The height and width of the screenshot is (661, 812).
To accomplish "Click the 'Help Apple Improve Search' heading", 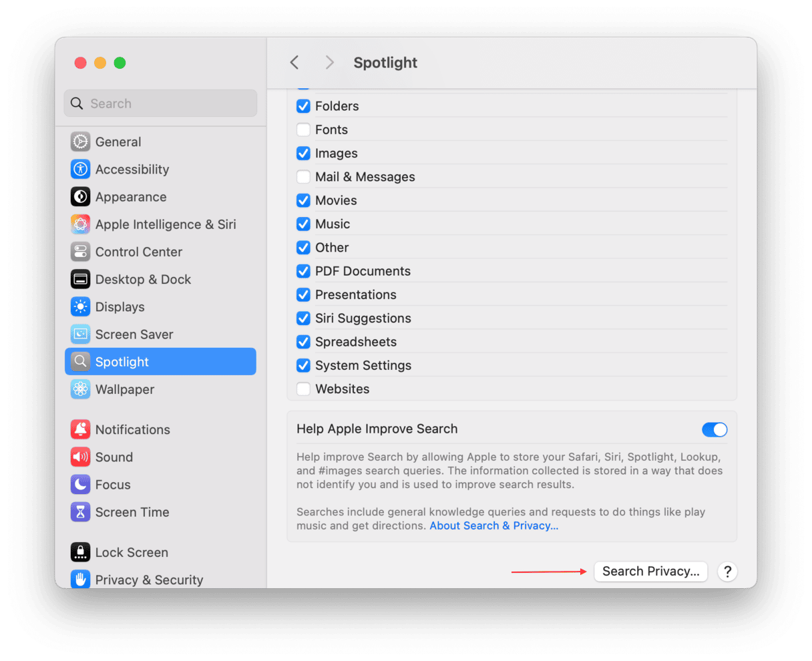I will (x=377, y=429).
